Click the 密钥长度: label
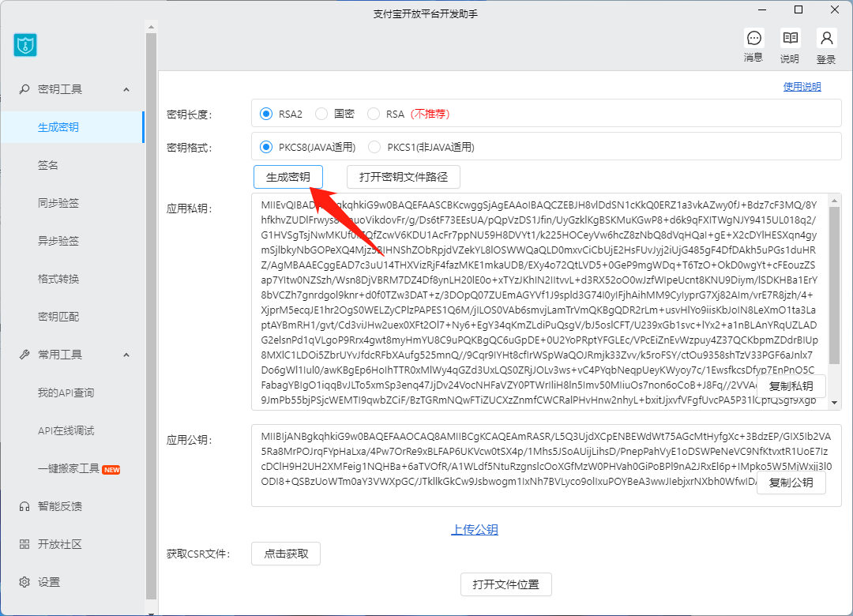This screenshot has width=853, height=616. click(x=190, y=115)
